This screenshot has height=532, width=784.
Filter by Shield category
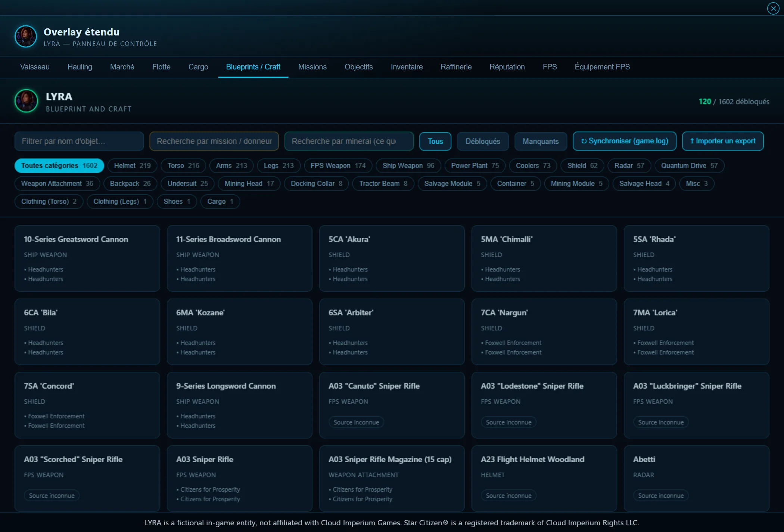pos(582,166)
